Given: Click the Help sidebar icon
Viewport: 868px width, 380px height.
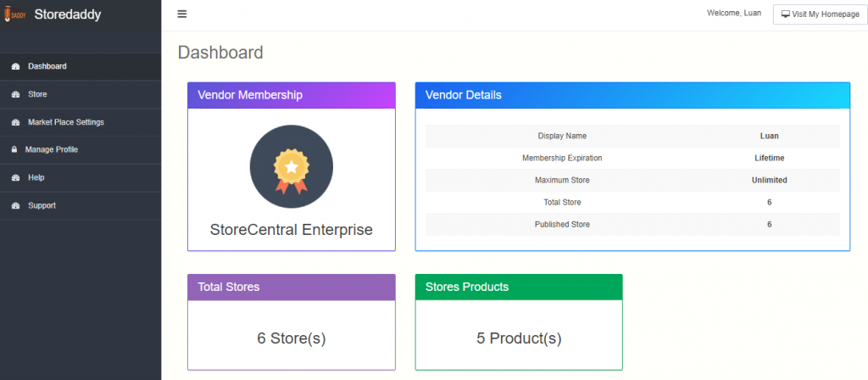Looking at the screenshot, I should pos(15,178).
